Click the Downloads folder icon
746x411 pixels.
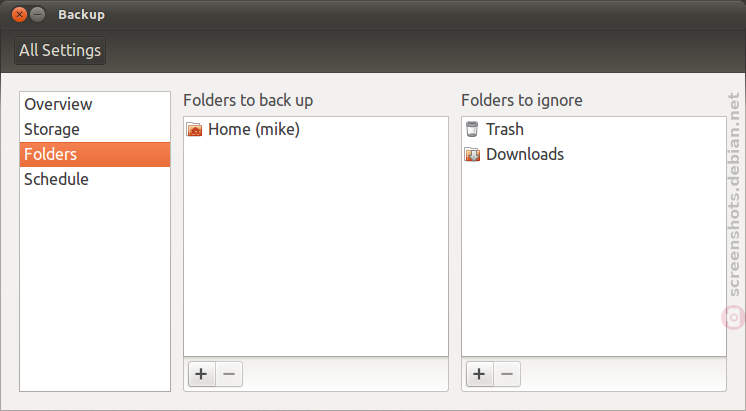[x=472, y=154]
